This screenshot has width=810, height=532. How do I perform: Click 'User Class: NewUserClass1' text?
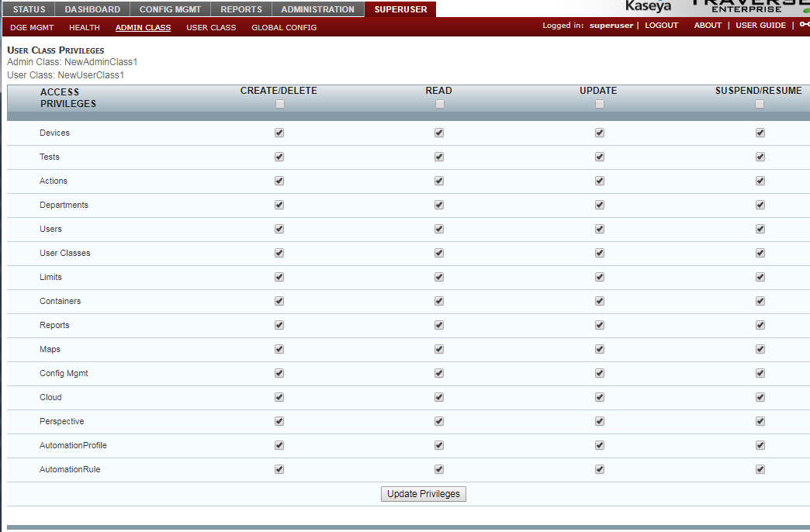(x=66, y=75)
